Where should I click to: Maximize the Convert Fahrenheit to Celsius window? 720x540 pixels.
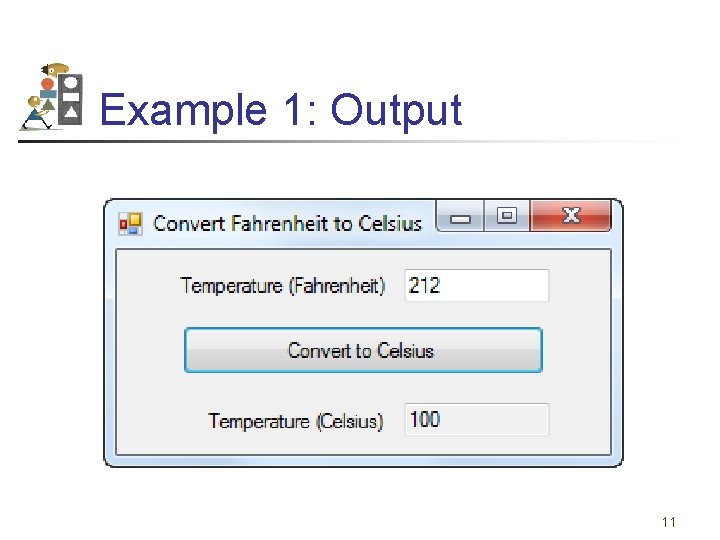point(507,215)
